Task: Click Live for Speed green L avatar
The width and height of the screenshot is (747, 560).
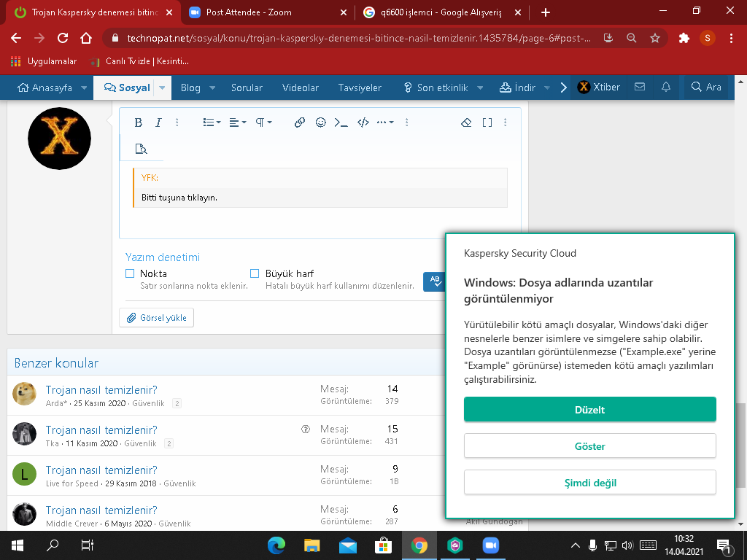Action: (x=24, y=474)
